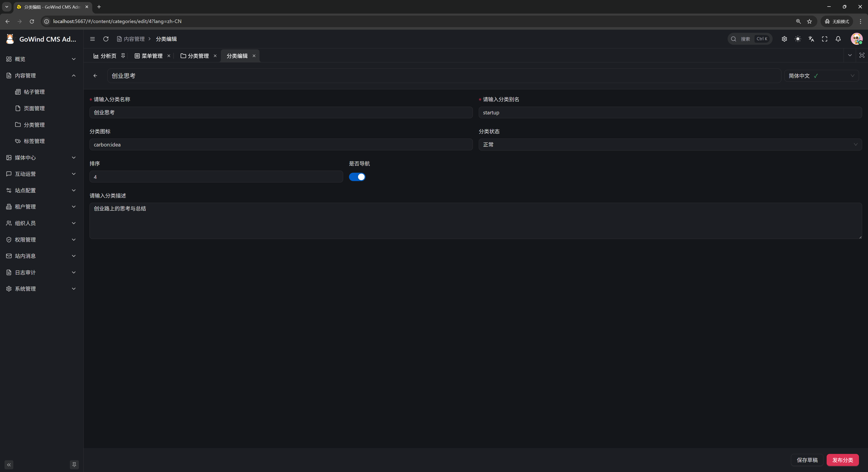Click the 发布分类 button
The width and height of the screenshot is (868, 472).
(842, 460)
